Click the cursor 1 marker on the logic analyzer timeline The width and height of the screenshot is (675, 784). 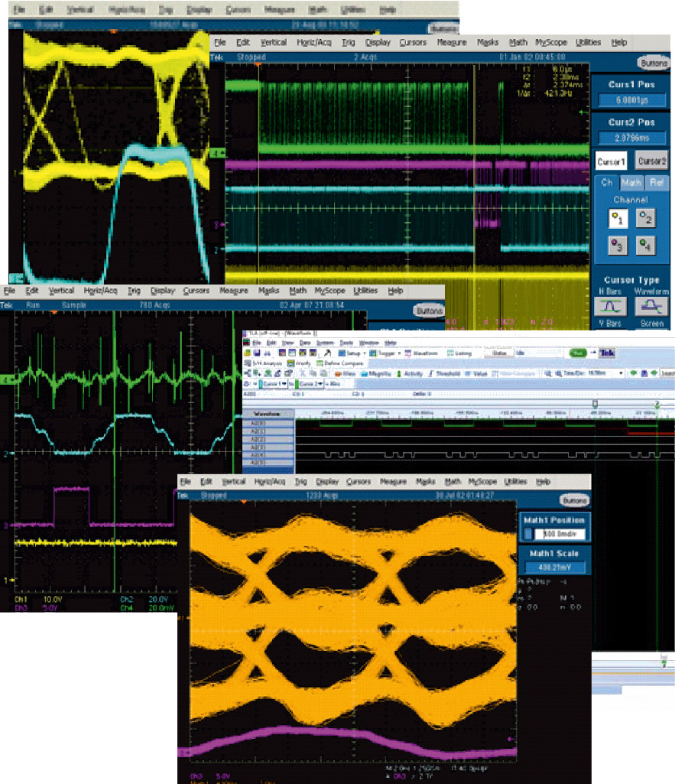coord(595,403)
